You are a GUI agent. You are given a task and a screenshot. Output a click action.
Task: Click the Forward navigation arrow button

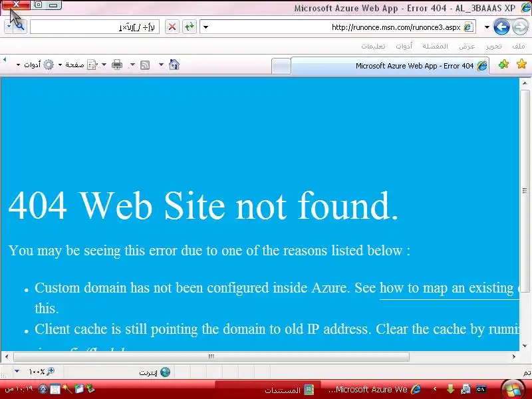521,27
